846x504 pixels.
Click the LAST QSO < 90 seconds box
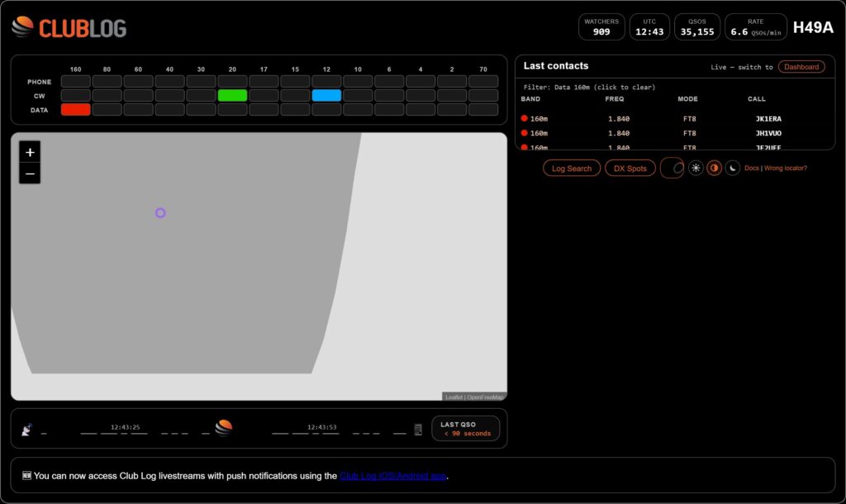(x=466, y=429)
